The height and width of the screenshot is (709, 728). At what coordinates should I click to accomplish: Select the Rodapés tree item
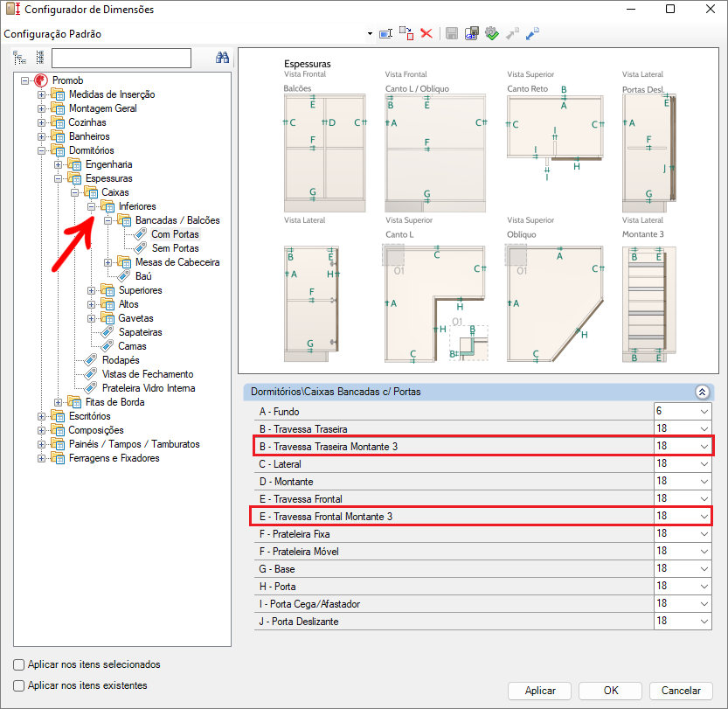coord(120,360)
